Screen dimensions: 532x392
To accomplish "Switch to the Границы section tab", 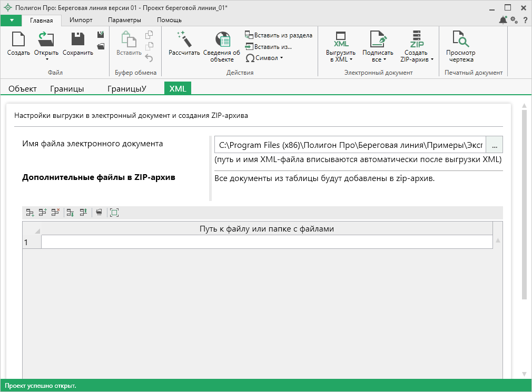I will tap(67, 88).
